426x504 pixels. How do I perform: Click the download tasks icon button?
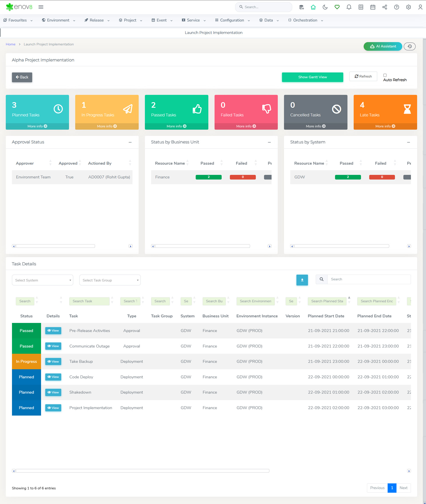tap(302, 280)
